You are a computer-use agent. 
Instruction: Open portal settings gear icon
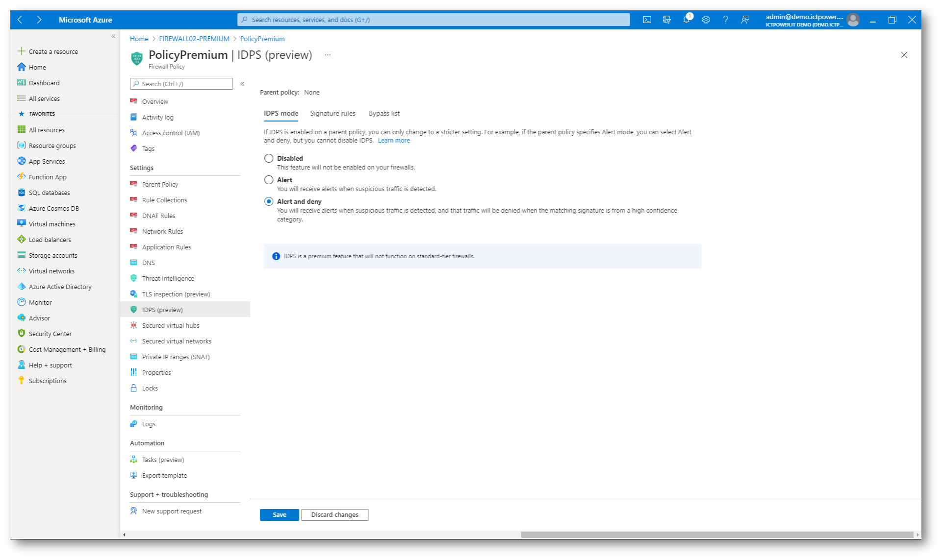pos(706,20)
